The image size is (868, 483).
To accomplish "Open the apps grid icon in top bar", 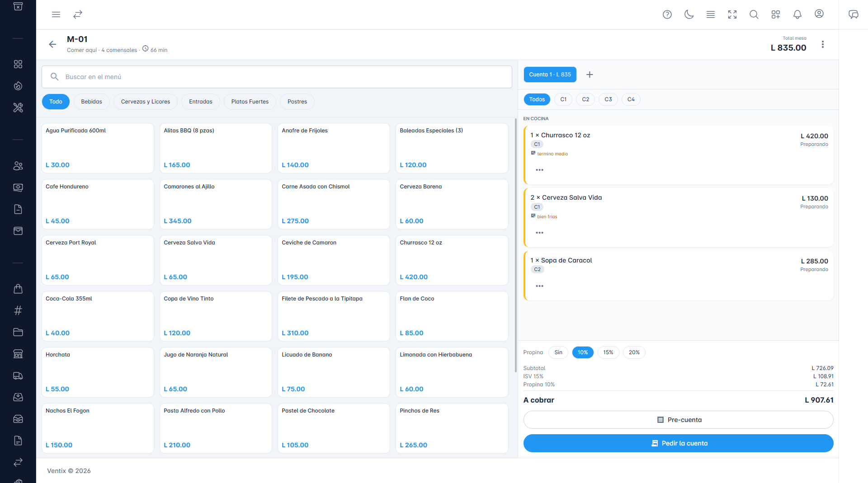I will tap(776, 14).
